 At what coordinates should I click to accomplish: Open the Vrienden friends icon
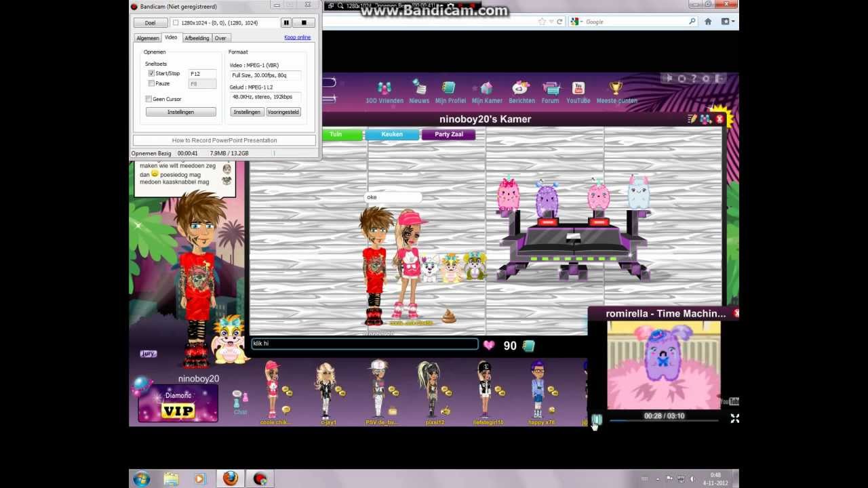click(x=384, y=89)
